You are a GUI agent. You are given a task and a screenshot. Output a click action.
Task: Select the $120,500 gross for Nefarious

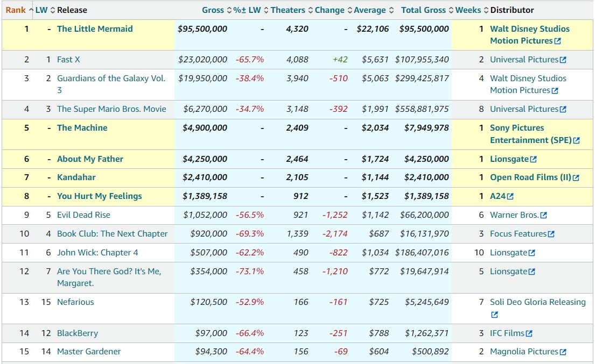point(209,302)
